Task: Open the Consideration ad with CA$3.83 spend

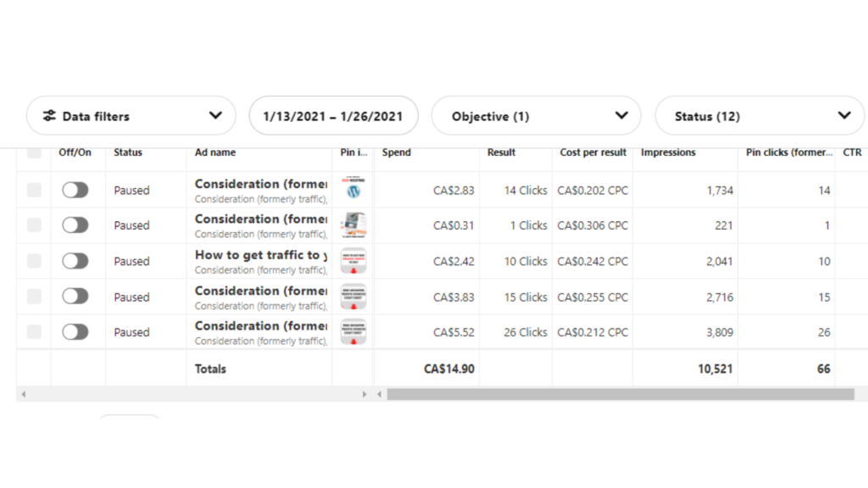Action: [x=261, y=291]
